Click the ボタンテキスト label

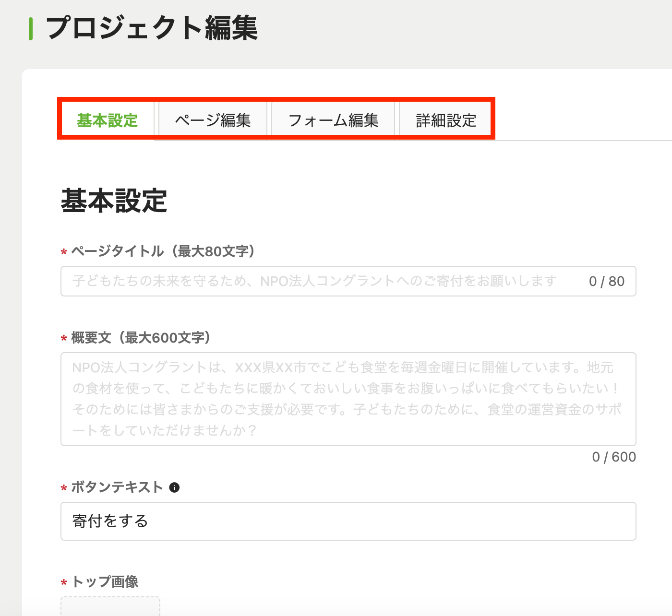[117, 487]
